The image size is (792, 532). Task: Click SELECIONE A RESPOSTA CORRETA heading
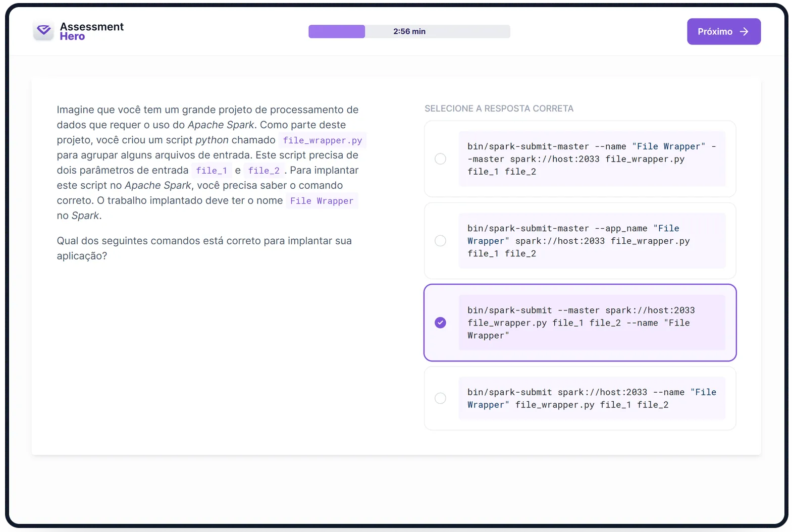[499, 109]
